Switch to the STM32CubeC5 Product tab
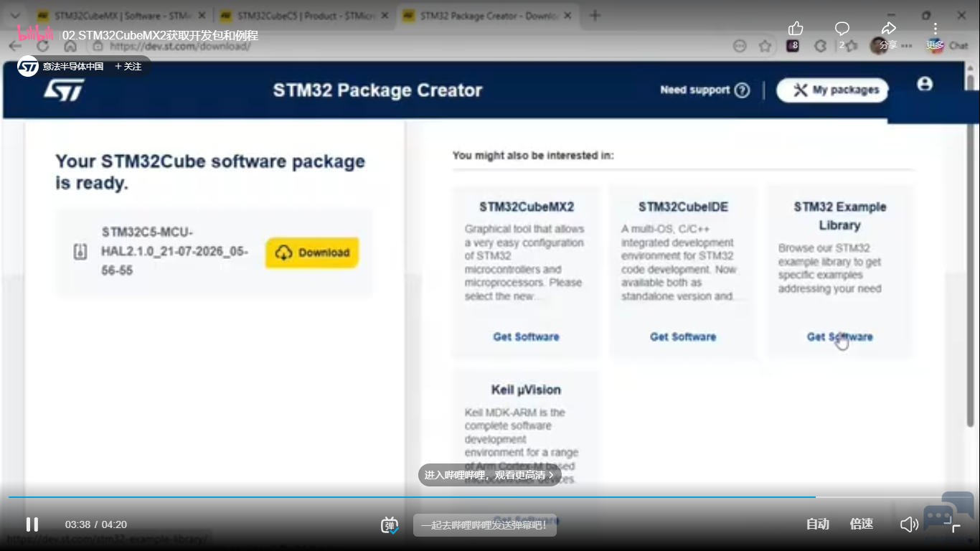 [303, 16]
